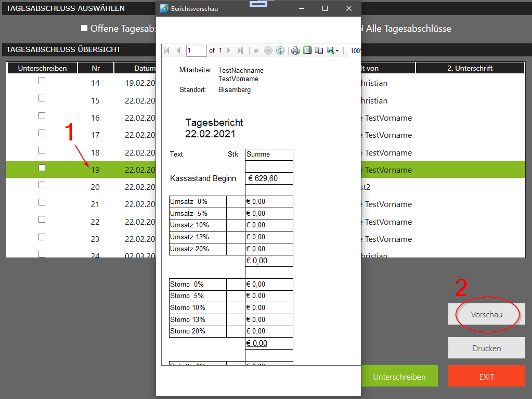Select table row number 22
The height and width of the screenshot is (399, 532).
95,222
